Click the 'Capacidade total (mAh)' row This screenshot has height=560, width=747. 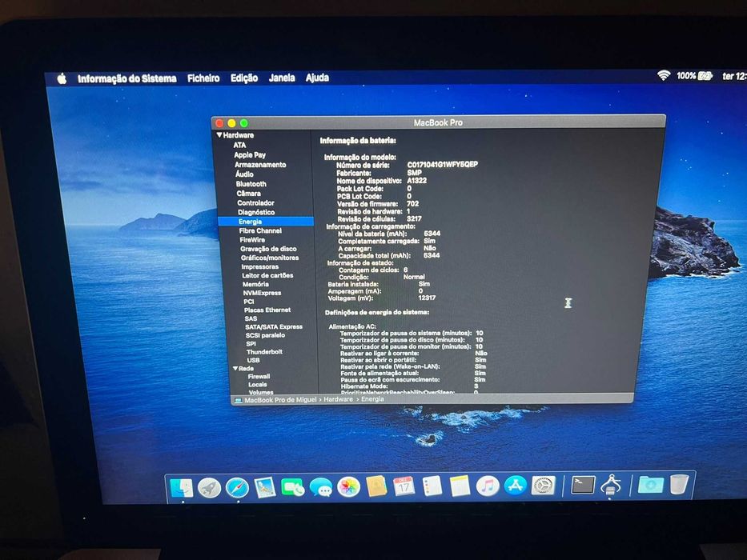click(x=389, y=256)
